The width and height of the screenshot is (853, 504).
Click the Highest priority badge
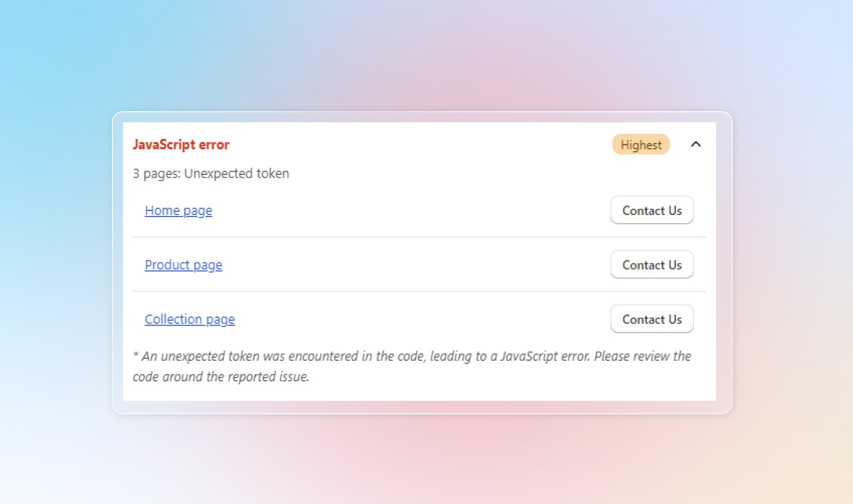pos(640,145)
